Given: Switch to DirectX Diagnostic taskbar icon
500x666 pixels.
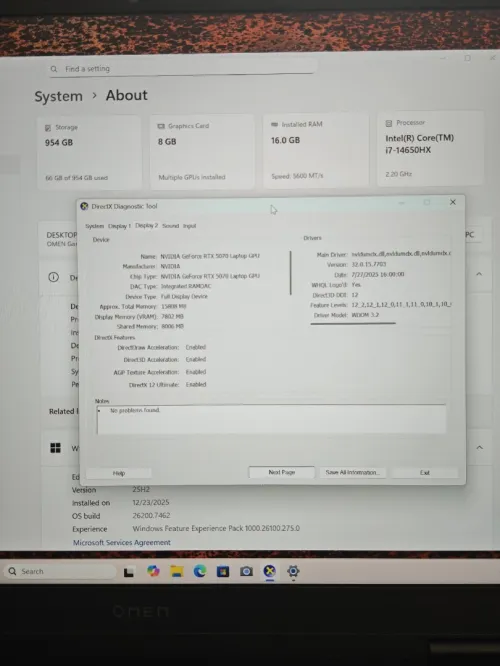Looking at the screenshot, I should (x=270, y=571).
